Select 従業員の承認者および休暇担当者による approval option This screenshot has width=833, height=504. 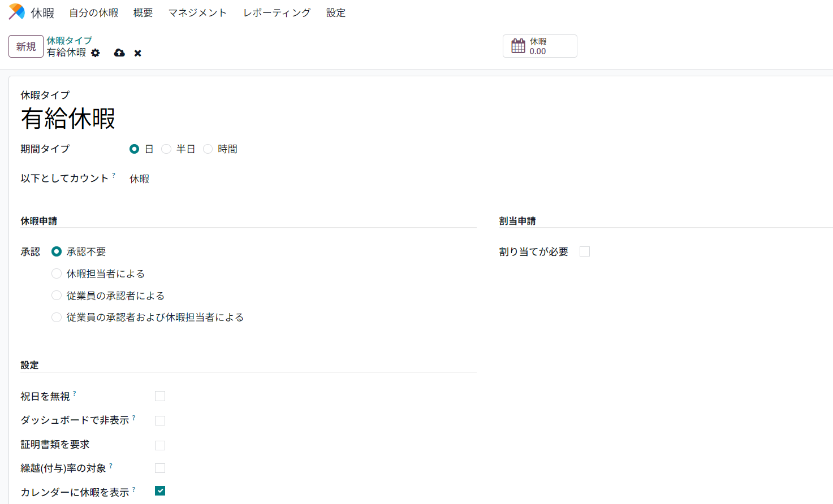click(x=57, y=318)
